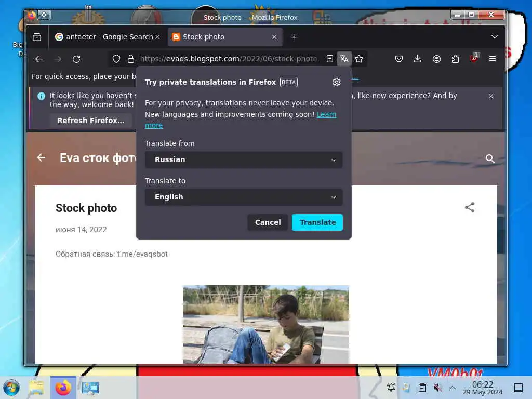Open the Windows Start button

point(11,388)
